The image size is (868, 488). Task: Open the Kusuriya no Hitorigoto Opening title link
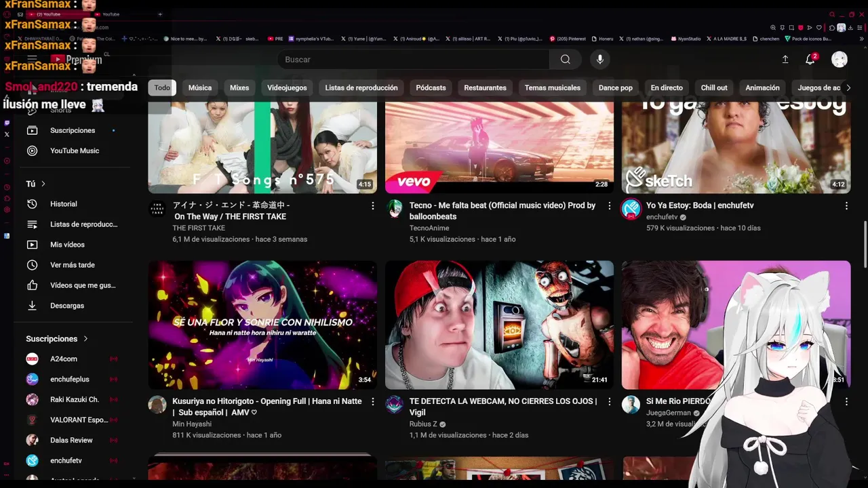click(x=267, y=407)
